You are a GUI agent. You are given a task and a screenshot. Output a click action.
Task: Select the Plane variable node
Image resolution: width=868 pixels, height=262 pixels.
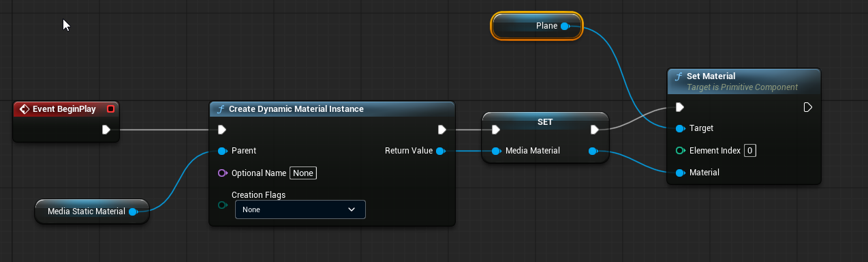pyautogui.click(x=537, y=26)
